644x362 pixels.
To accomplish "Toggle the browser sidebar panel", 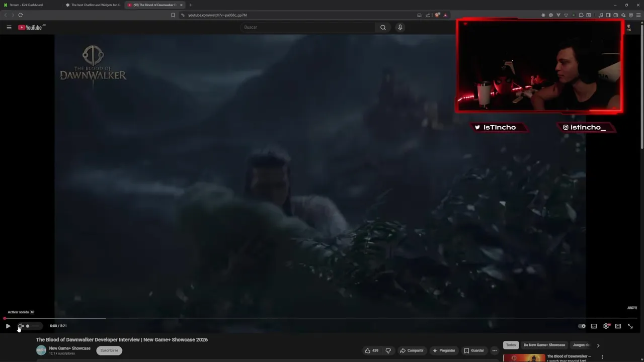I will point(608,15).
